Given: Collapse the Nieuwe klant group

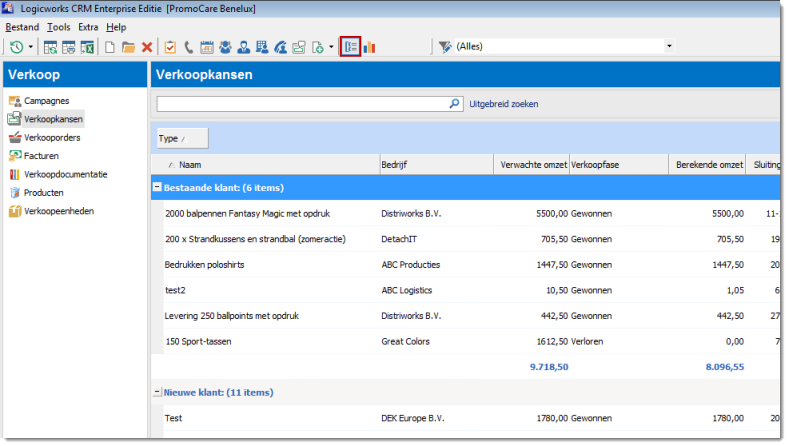Looking at the screenshot, I should tap(157, 392).
